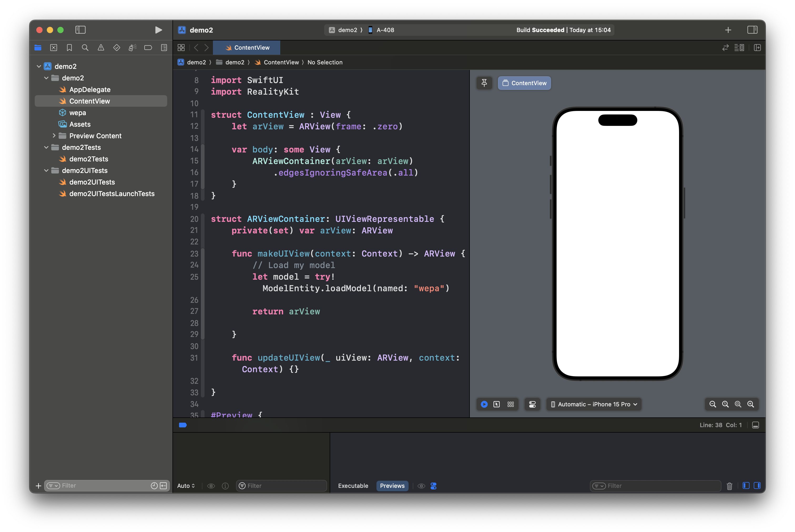
Task: Add a file with navigator plus button
Action: pos(38,486)
